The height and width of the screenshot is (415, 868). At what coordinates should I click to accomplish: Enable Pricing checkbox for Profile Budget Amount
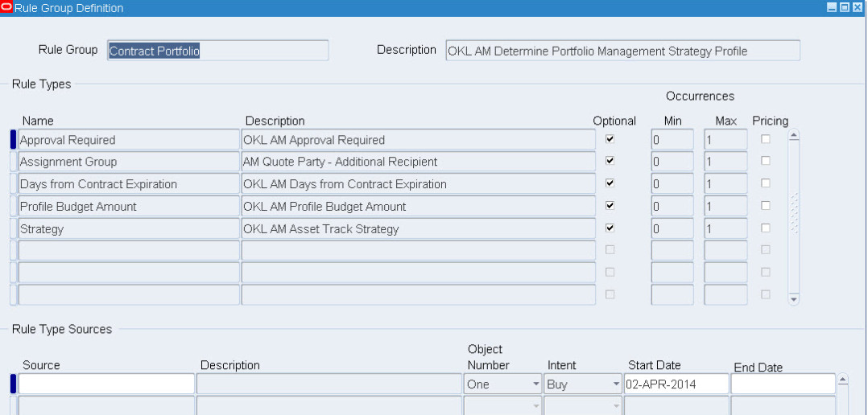(x=766, y=206)
